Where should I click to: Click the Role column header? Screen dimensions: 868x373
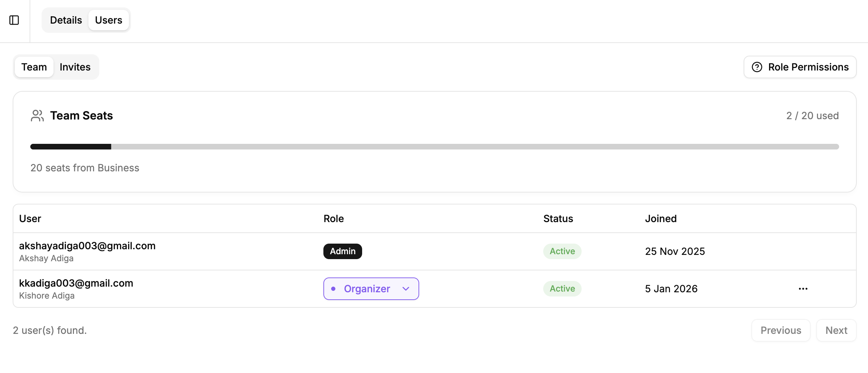[x=334, y=219]
